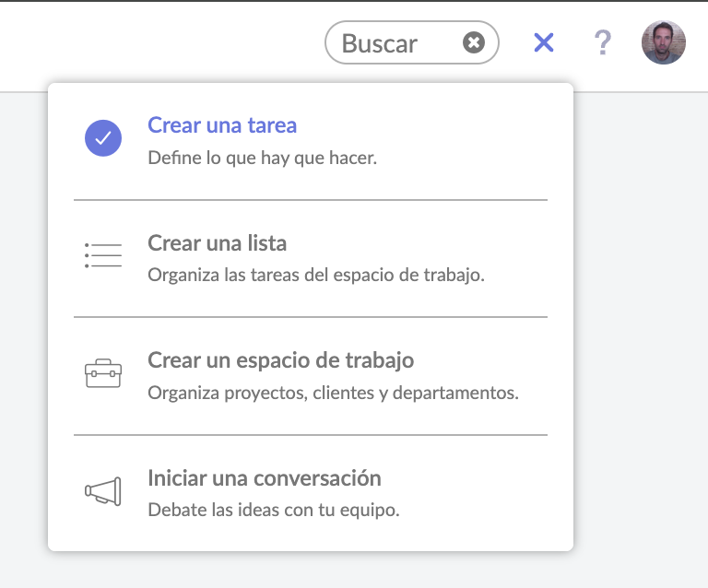Image resolution: width=708 pixels, height=588 pixels.
Task: Click the Iniciar una conversación heading
Action: [265, 478]
